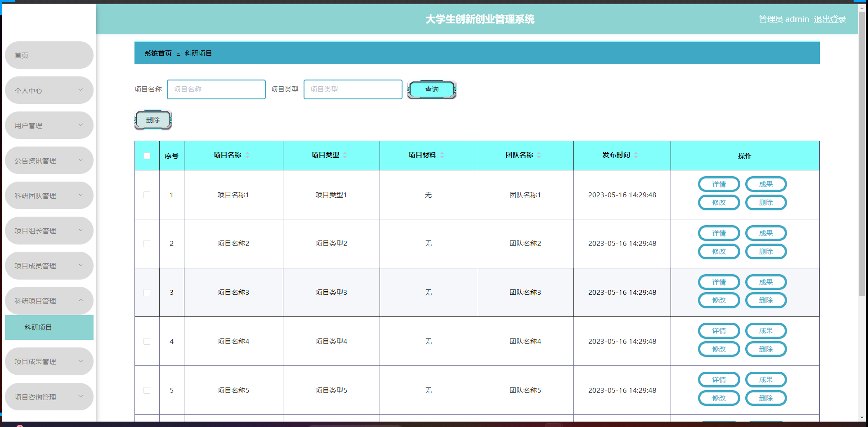Open 成果 for 项目名称3

[x=766, y=282]
